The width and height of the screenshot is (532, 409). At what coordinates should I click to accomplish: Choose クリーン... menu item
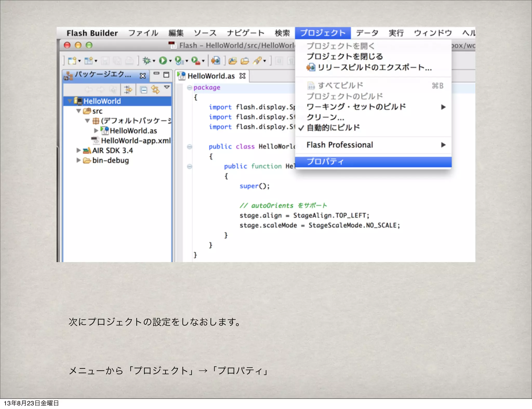[373, 117]
